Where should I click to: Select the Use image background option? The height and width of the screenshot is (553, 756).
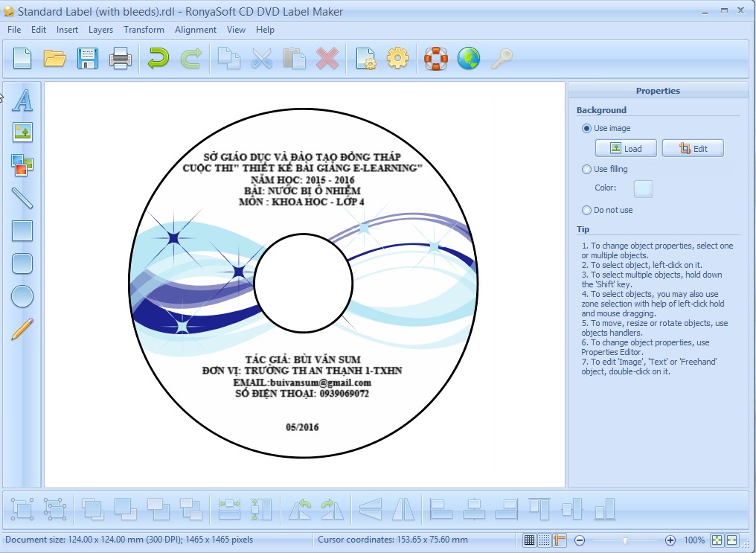coord(587,128)
